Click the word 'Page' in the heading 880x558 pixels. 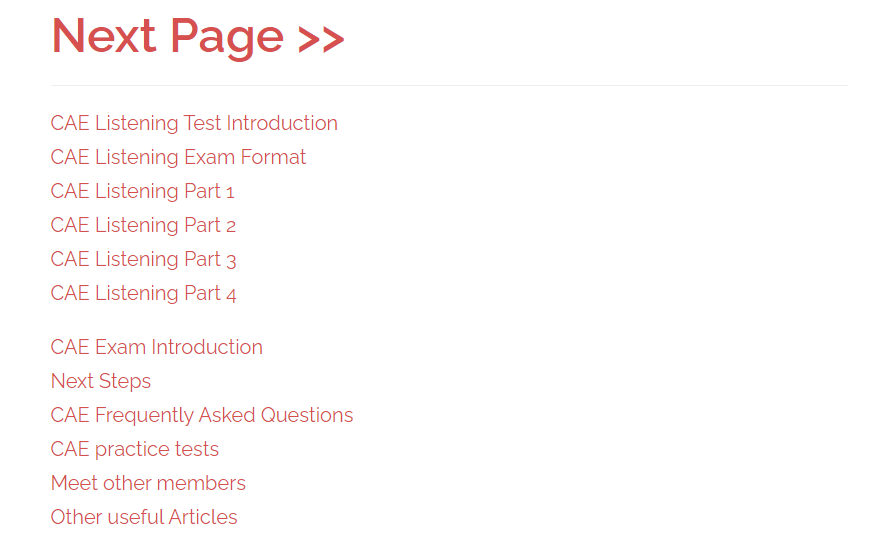tap(227, 38)
